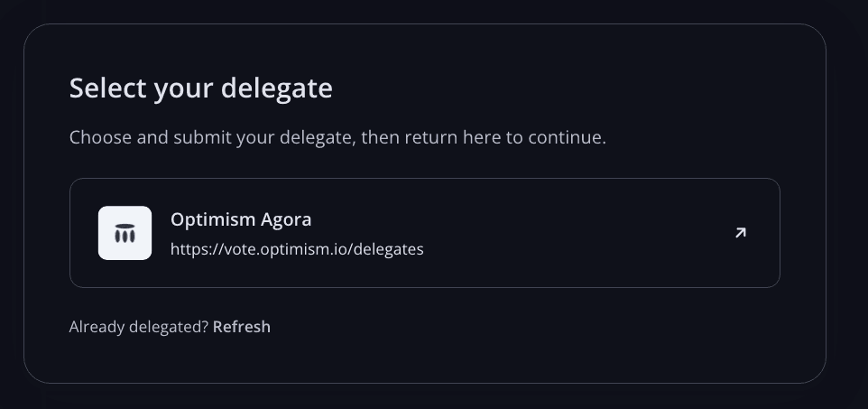Tap the diagonal arrow on the Agora card
This screenshot has height=409, width=868.
(x=740, y=233)
